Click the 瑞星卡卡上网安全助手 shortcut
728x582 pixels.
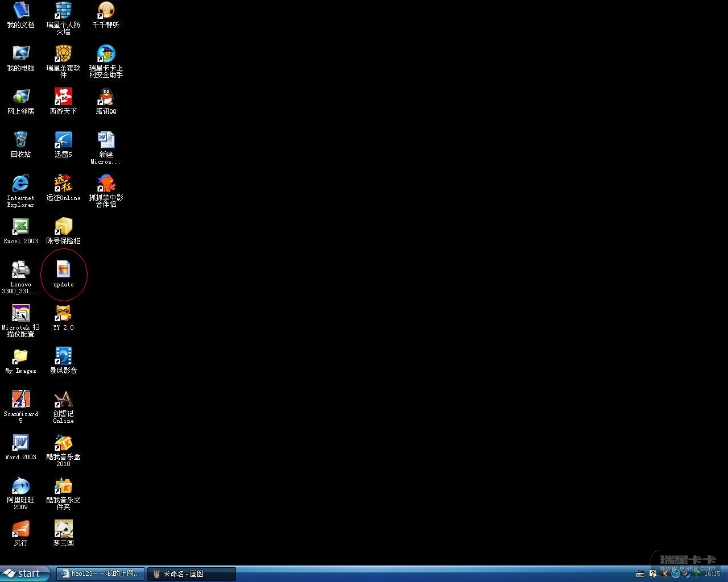coord(106,61)
